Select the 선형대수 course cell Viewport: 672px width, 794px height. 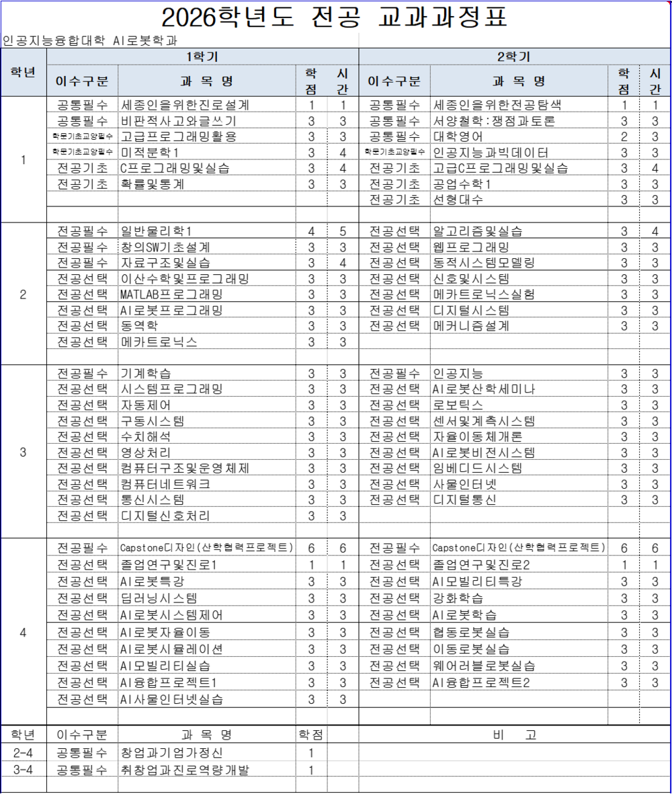coord(519,200)
